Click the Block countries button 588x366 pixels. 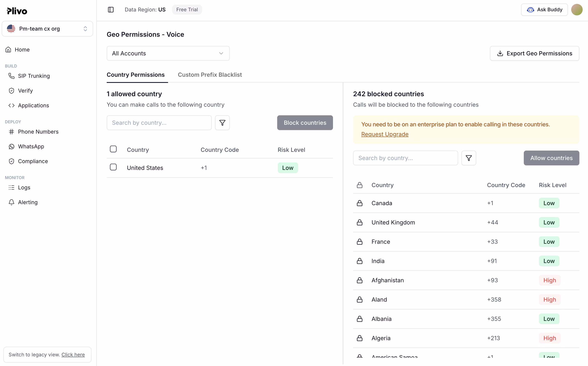click(x=305, y=123)
